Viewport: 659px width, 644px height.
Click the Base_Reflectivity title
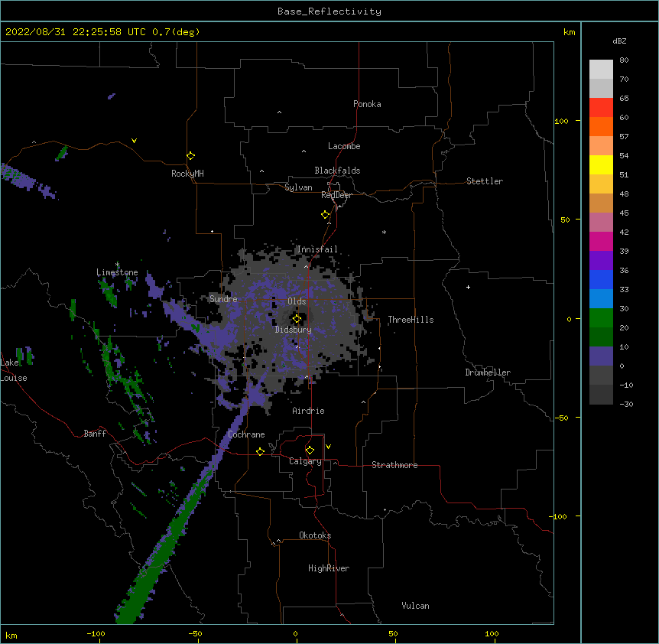(x=329, y=11)
